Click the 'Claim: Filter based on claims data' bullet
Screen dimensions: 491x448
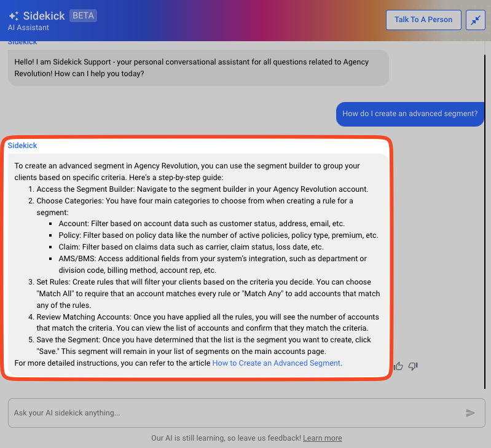191,246
